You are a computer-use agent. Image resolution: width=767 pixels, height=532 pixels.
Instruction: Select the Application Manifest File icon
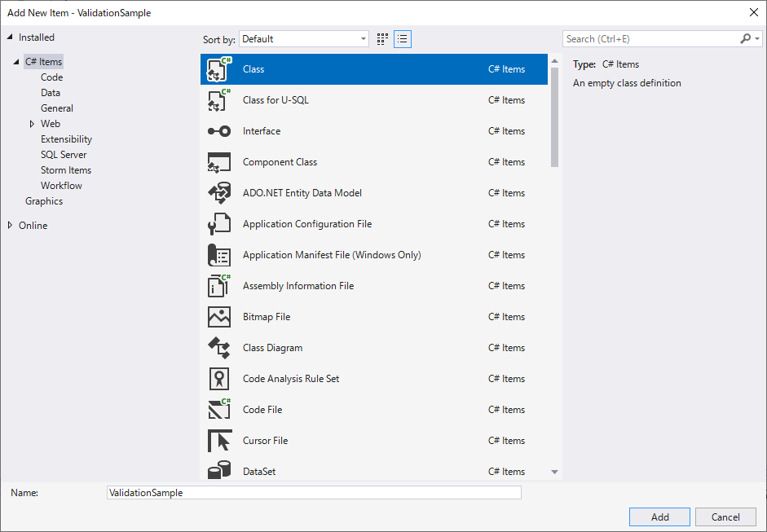pyautogui.click(x=218, y=255)
